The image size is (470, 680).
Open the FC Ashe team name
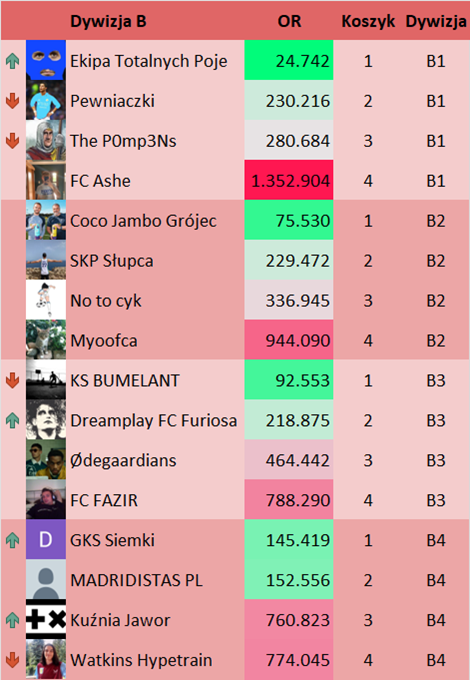click(x=100, y=181)
